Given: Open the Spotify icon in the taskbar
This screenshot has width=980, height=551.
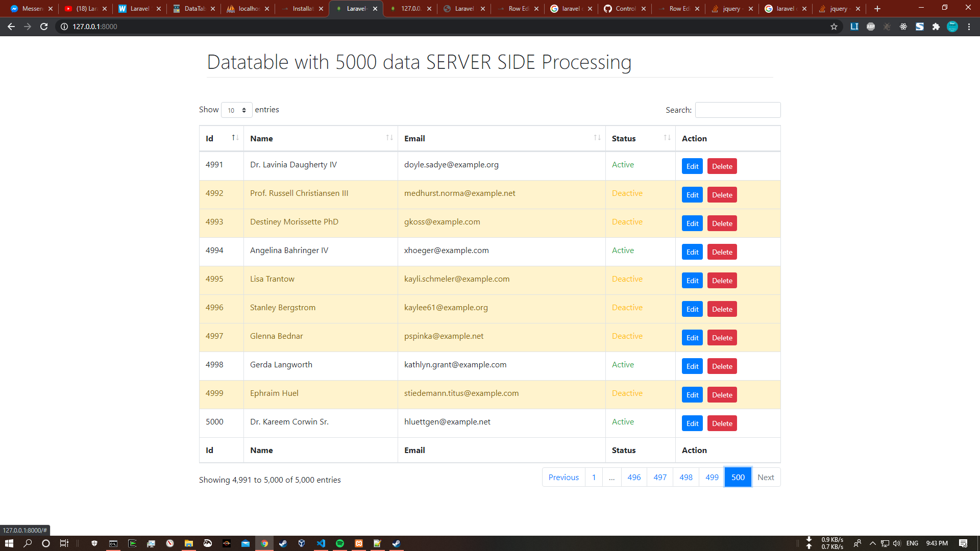Looking at the screenshot, I should [340, 543].
